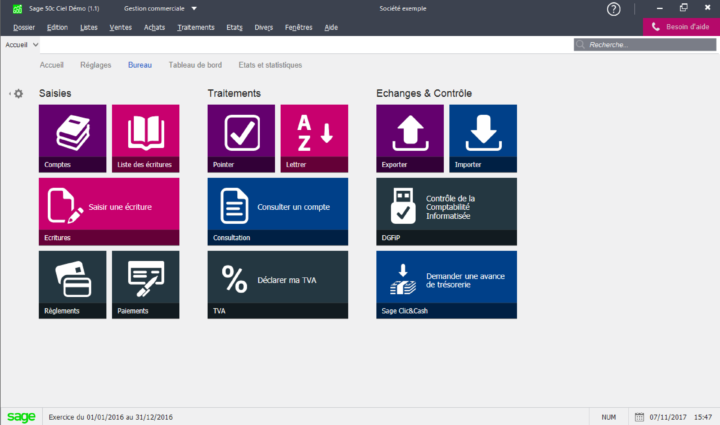The width and height of the screenshot is (720, 425).
Task: Expand the Gestion commerciale dropdown
Action: [194, 8]
